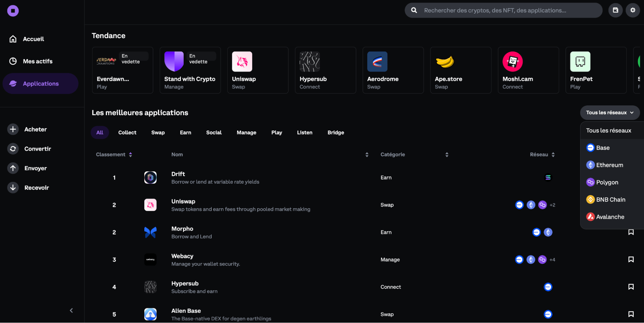This screenshot has height=323, width=644.
Task: Click the crypto search field
Action: (503, 10)
